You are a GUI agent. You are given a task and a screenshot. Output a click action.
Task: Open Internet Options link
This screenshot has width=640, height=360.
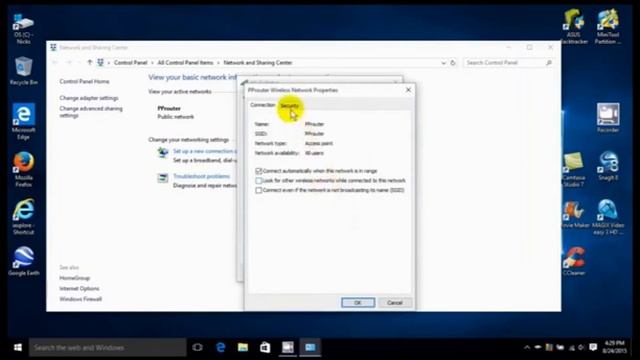coord(79,289)
